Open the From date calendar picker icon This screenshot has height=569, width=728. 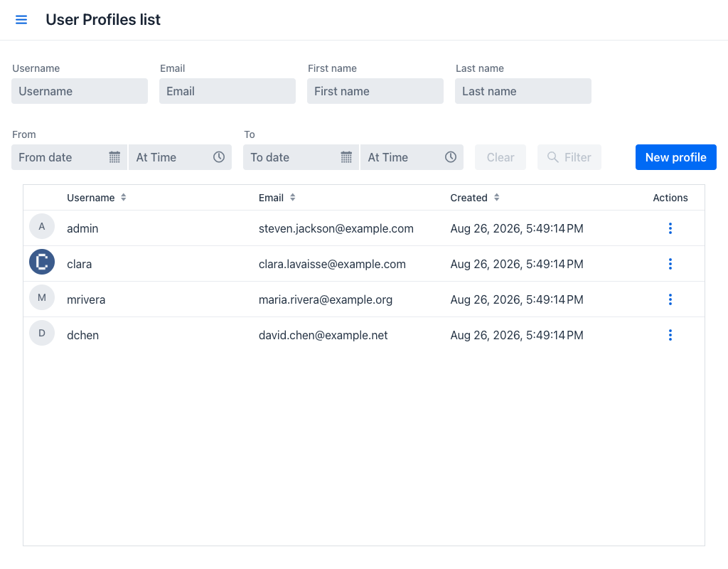114,157
